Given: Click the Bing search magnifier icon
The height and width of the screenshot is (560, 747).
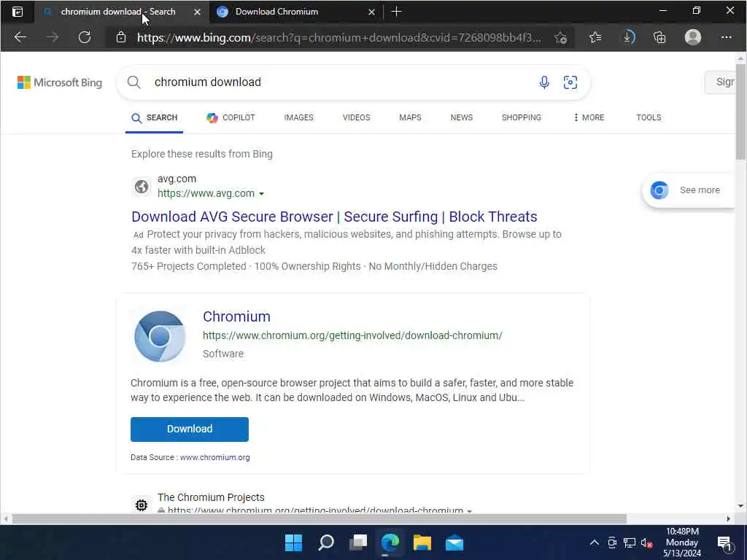Looking at the screenshot, I should (134, 82).
